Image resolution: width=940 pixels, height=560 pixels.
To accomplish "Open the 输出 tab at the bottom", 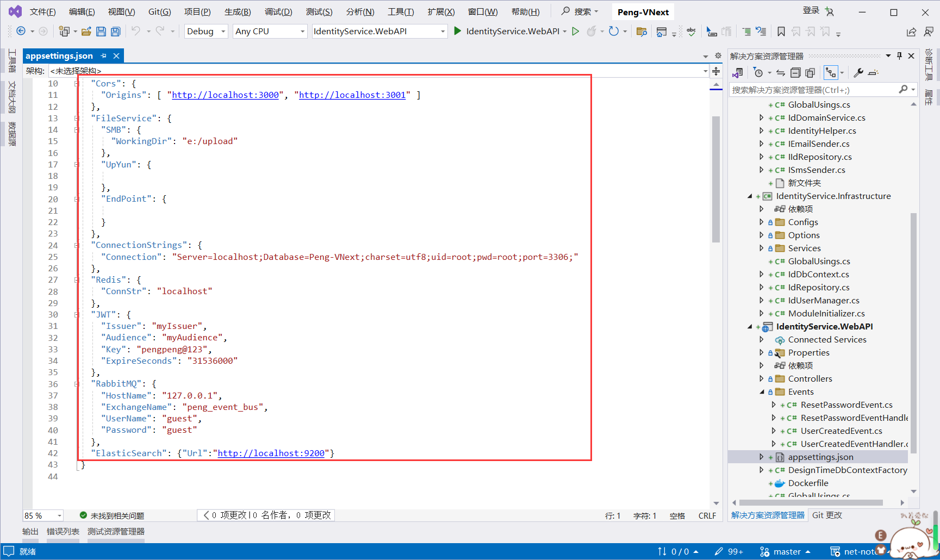I will click(30, 531).
